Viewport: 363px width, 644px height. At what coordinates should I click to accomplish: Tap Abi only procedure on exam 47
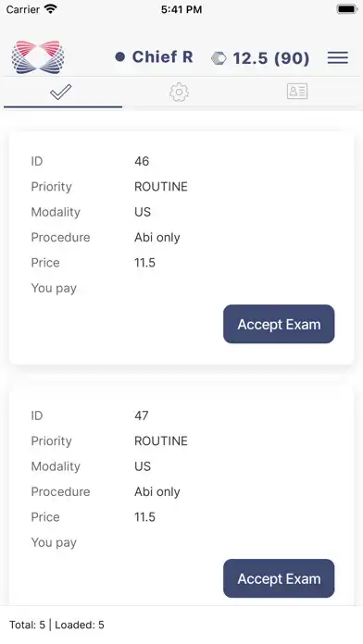[157, 491]
